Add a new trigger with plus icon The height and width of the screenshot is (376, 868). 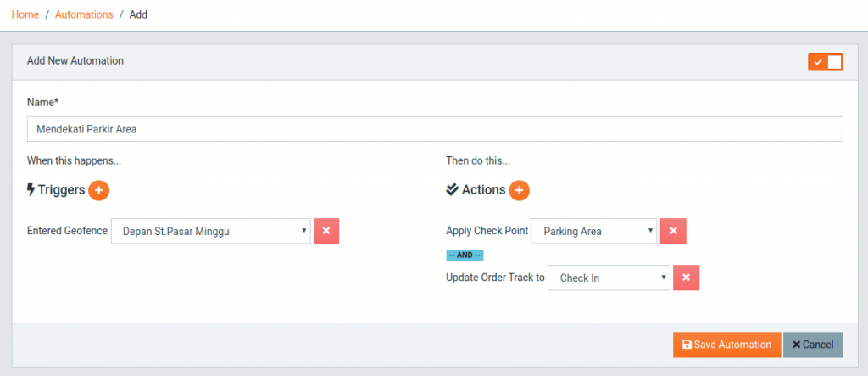pos(98,190)
